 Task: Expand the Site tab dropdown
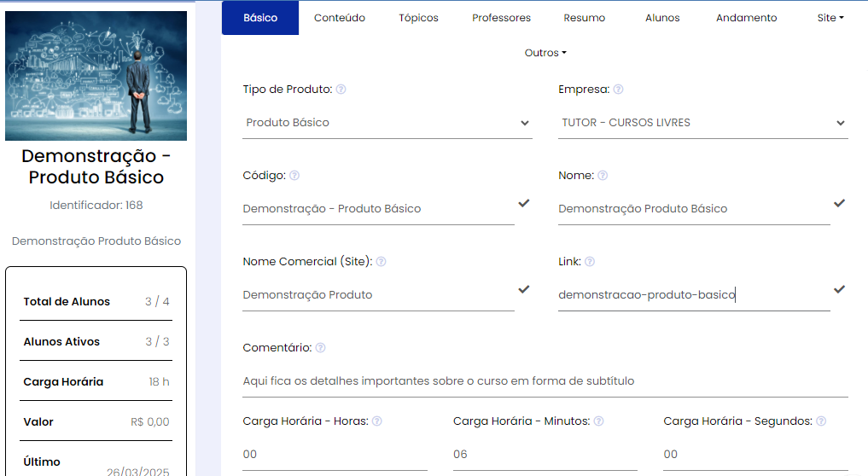tap(830, 18)
